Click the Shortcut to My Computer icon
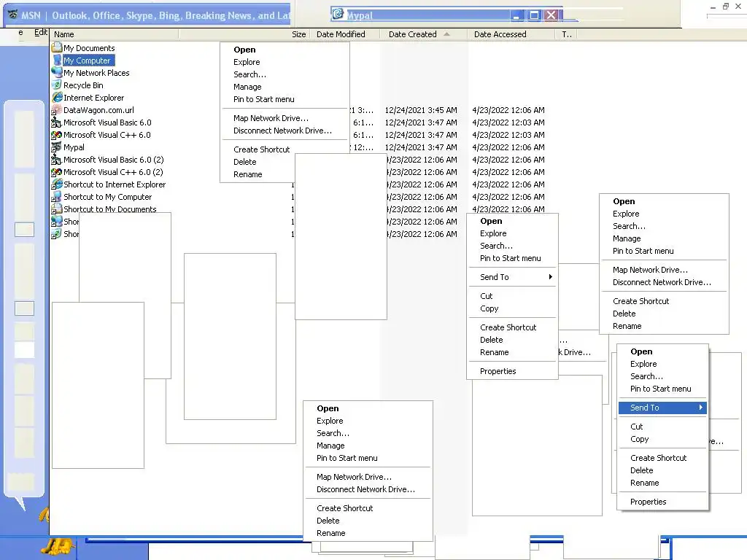 (57, 196)
